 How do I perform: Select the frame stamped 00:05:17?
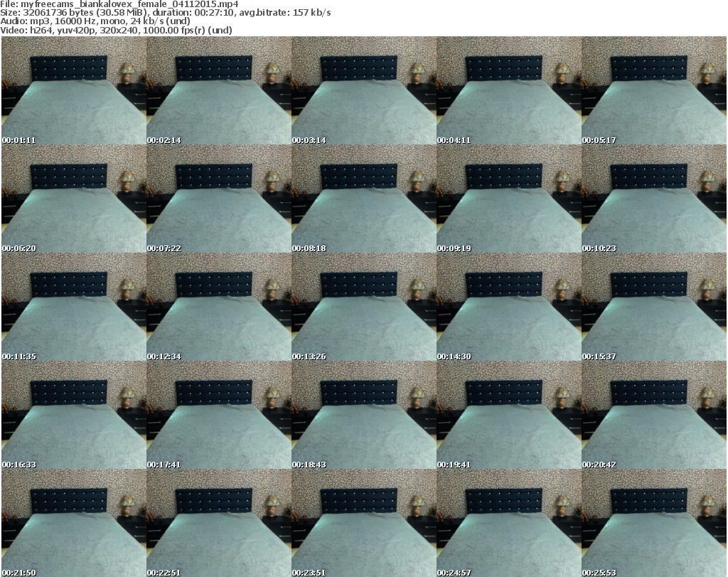click(654, 90)
